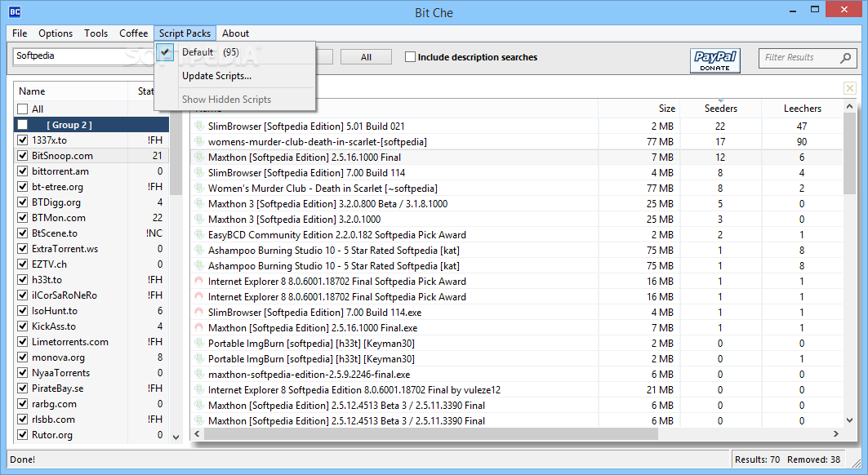Viewport: 868px width, 475px height.
Task: Click results vertical scrollbar down arrow
Action: (x=850, y=420)
